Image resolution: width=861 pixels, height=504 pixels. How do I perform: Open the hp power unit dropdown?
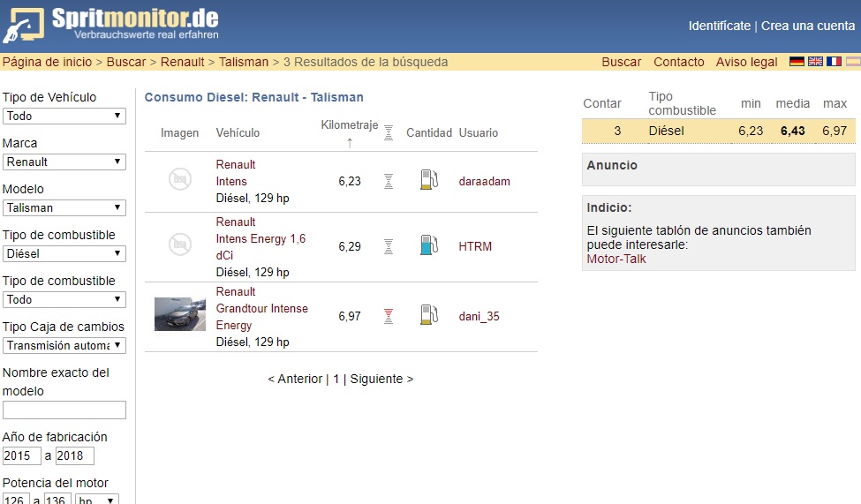click(96, 500)
